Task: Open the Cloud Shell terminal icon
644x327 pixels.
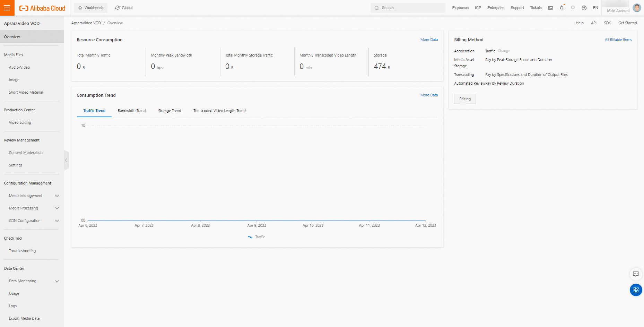Action: [550, 8]
